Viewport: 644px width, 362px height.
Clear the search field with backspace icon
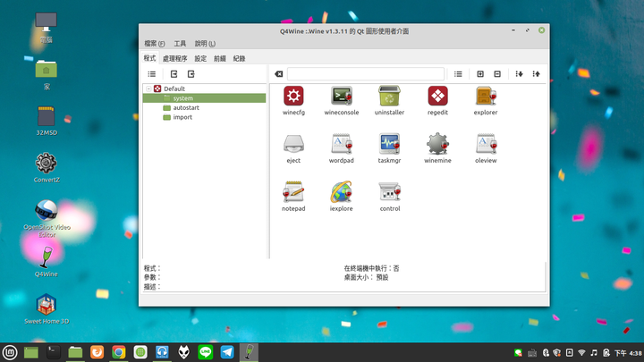[279, 74]
